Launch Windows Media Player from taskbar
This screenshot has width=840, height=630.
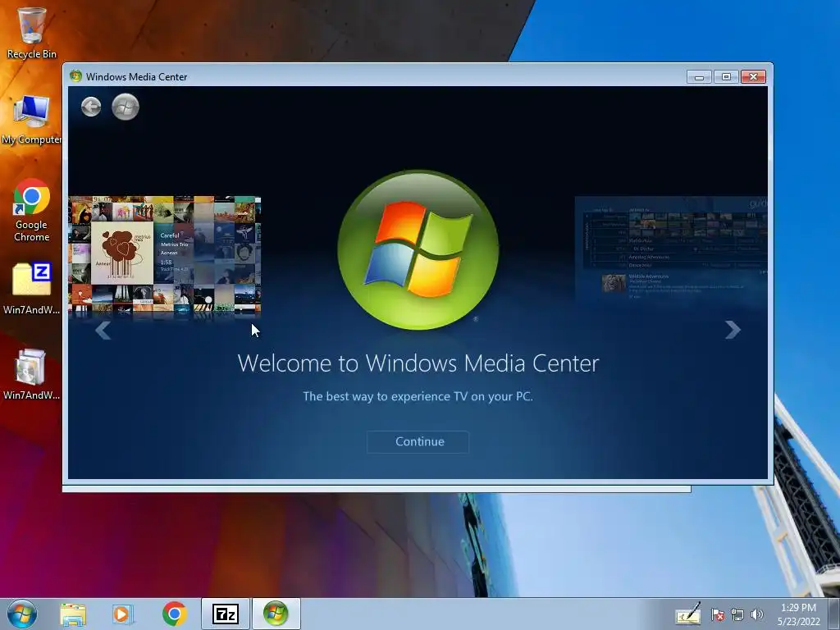click(x=122, y=614)
